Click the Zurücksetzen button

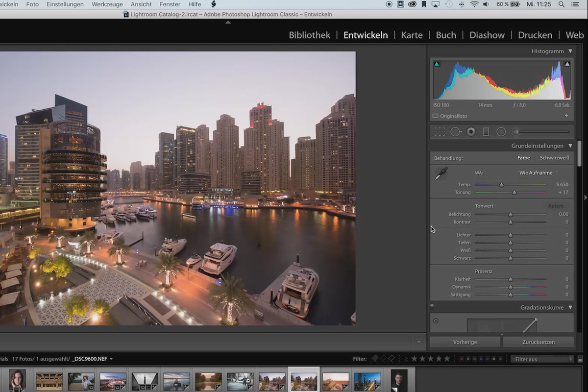click(x=538, y=342)
